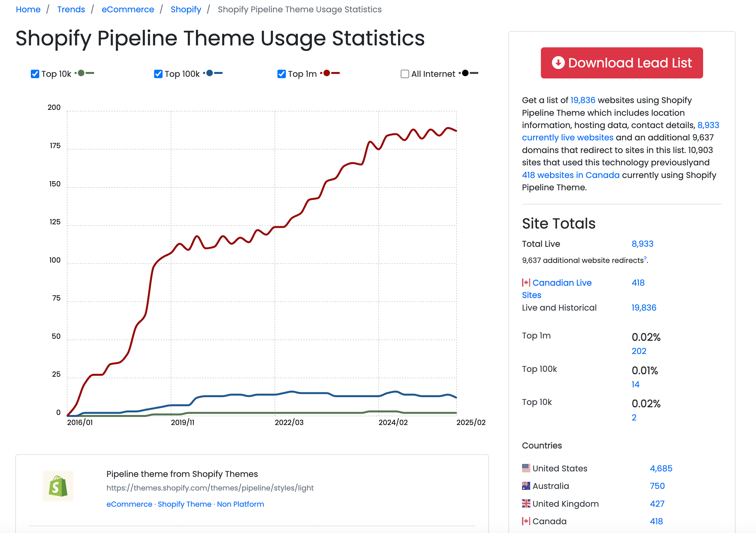Click the Australia flag icon
The height and width of the screenshot is (533, 756).
(x=526, y=486)
